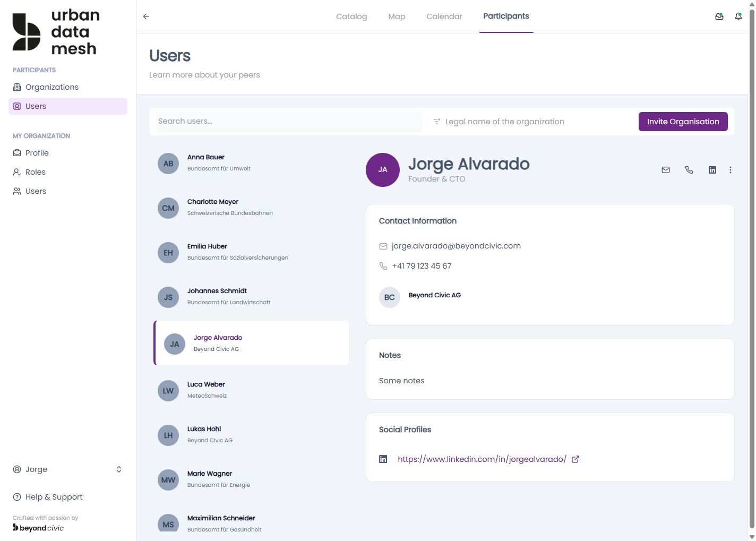This screenshot has height=541, width=756.
Task: Open Users under Participants in sidebar
Action: point(68,106)
